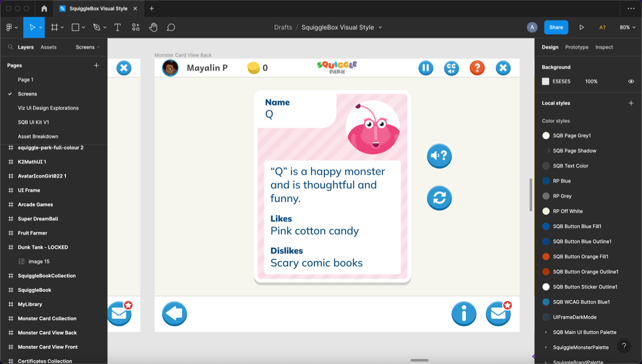This screenshot has height=364, width=642.
Task: Open the file name dropdown chevron
Action: [381, 27]
